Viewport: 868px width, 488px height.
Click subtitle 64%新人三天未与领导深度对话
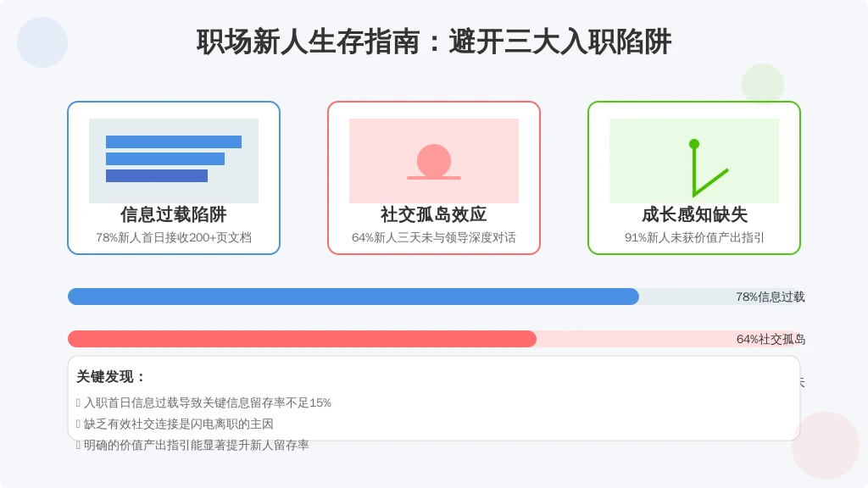(x=433, y=237)
